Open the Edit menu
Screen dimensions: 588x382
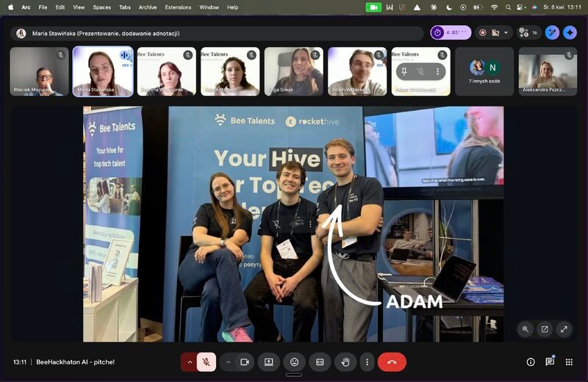(x=60, y=7)
